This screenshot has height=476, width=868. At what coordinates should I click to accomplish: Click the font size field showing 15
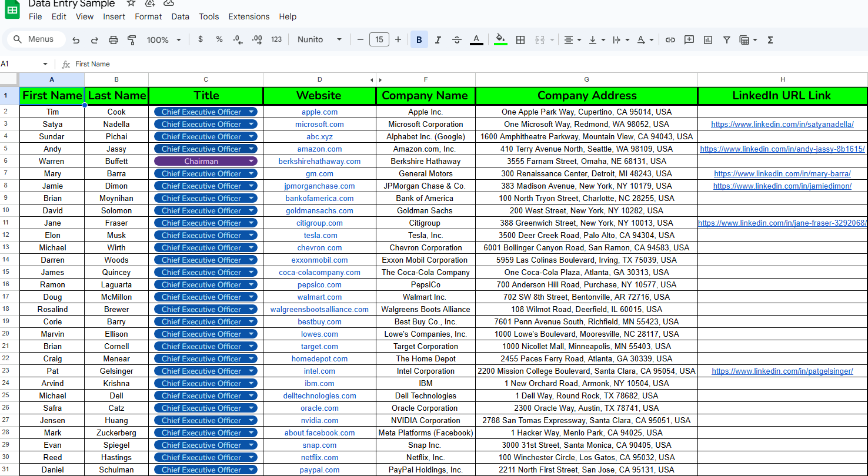pyautogui.click(x=379, y=39)
